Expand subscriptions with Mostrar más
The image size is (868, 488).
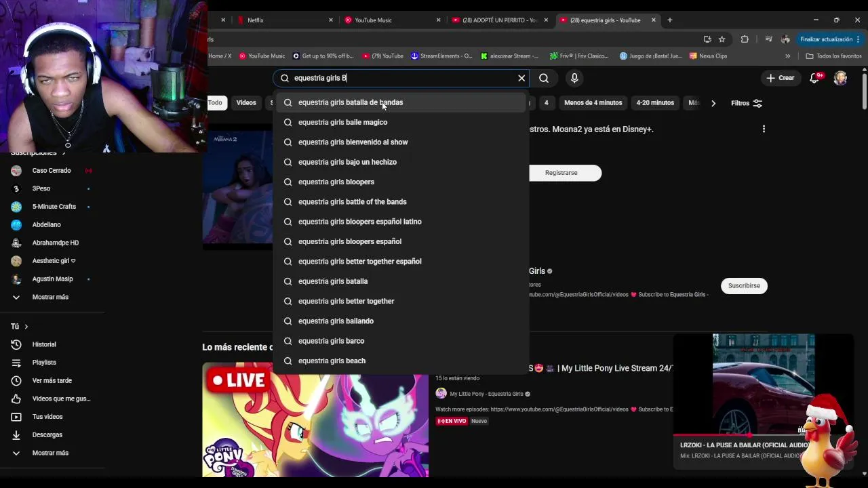52,297
